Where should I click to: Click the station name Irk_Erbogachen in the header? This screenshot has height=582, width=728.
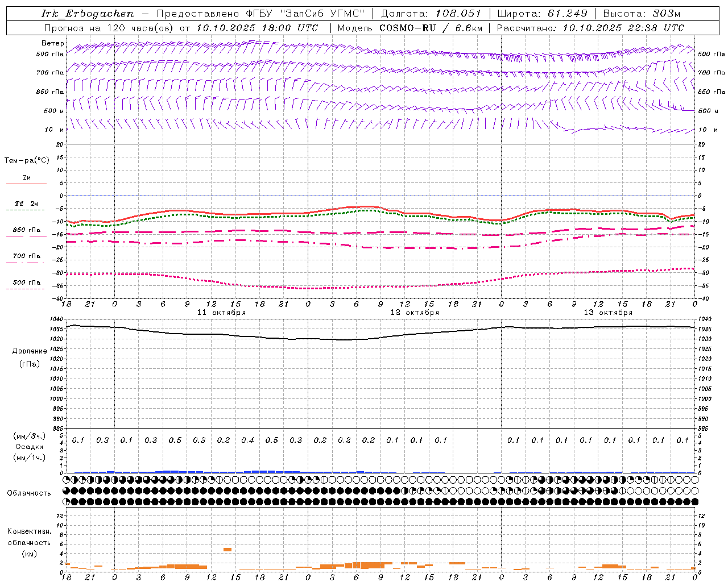[x=88, y=14]
